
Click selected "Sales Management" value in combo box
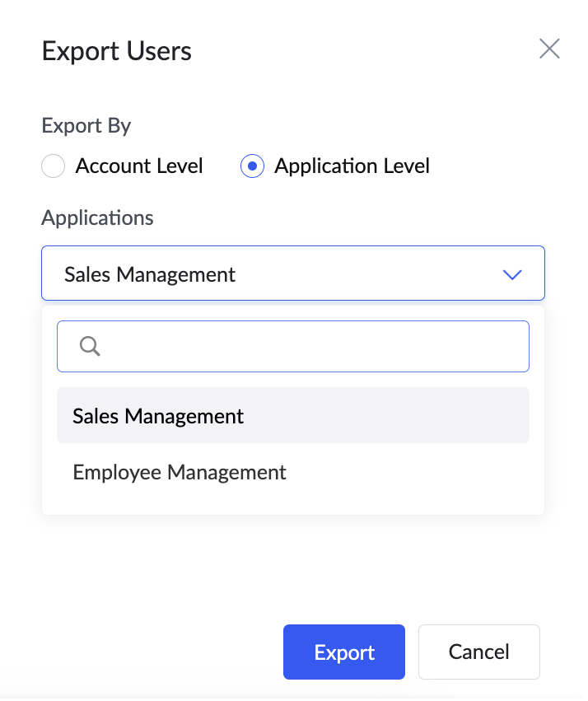tap(150, 274)
